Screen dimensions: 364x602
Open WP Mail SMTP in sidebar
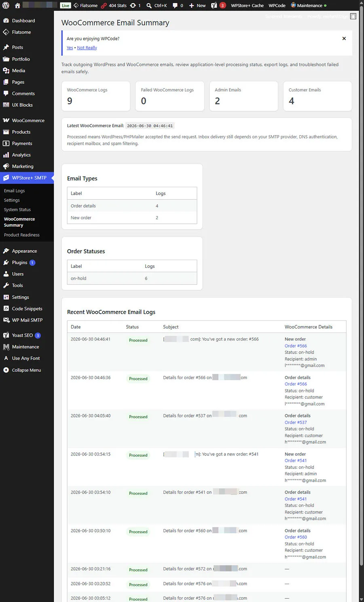pyautogui.click(x=27, y=320)
